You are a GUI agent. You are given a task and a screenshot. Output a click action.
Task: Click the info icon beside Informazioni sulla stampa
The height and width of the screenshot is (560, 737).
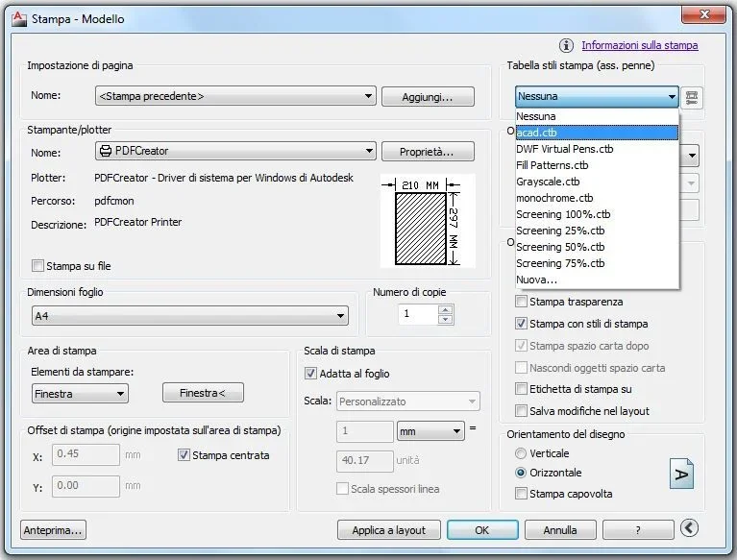click(x=566, y=45)
